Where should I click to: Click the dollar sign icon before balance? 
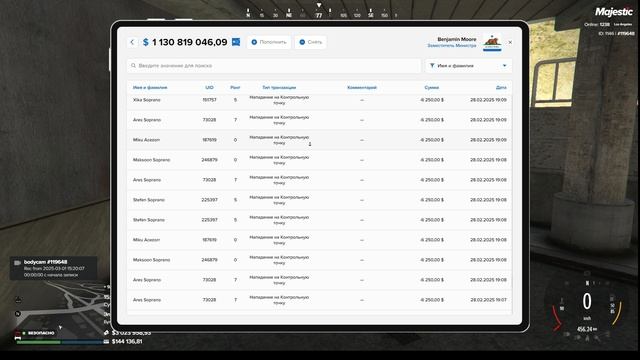coord(146,42)
